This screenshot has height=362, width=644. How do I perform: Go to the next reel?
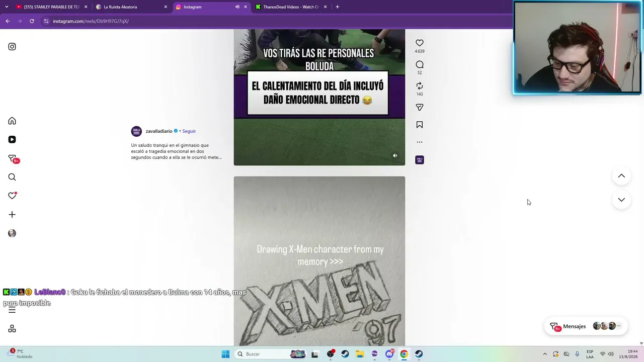tap(621, 200)
